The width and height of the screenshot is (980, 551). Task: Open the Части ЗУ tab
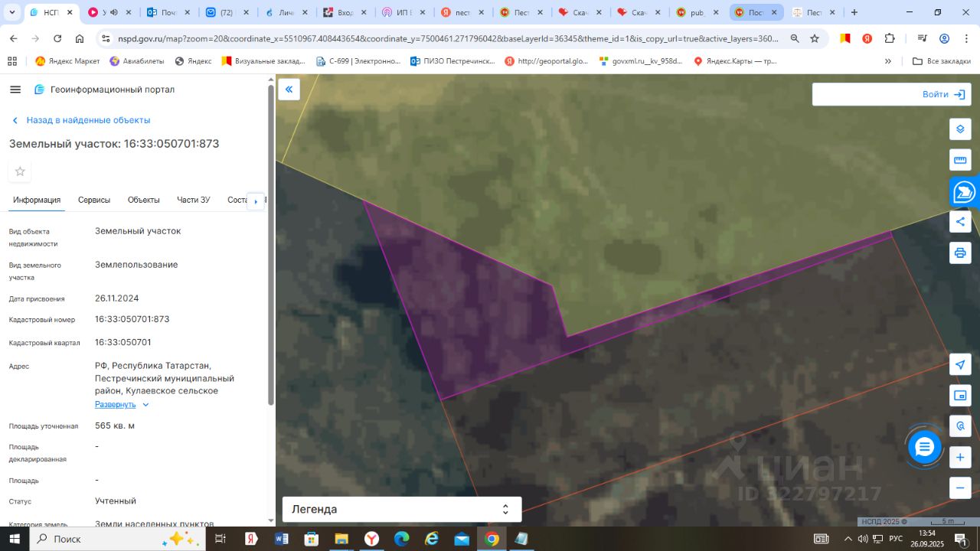pyautogui.click(x=194, y=200)
